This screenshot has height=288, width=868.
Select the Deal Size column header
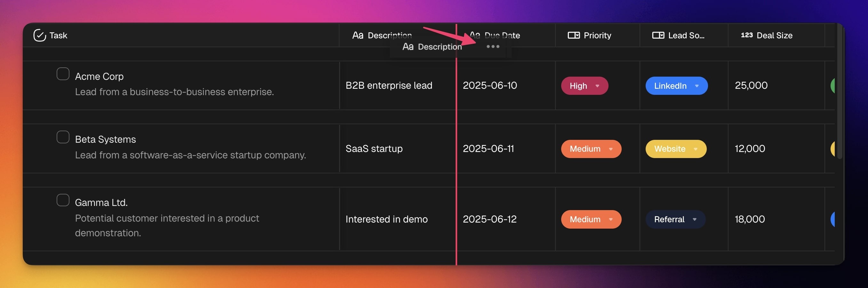[774, 35]
